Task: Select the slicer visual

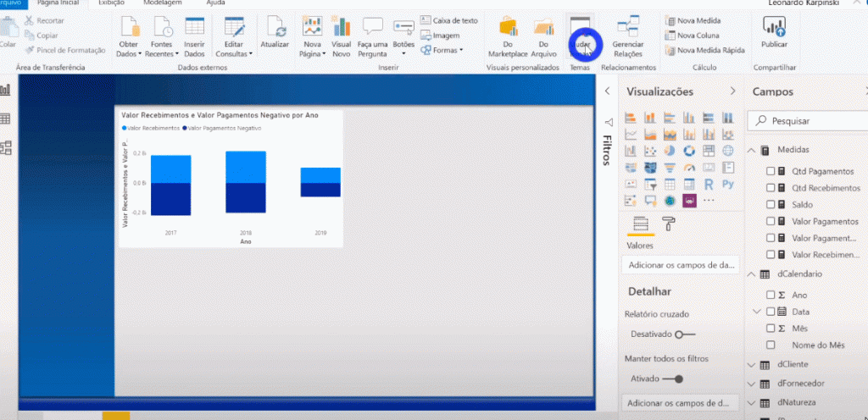Action: click(650, 184)
